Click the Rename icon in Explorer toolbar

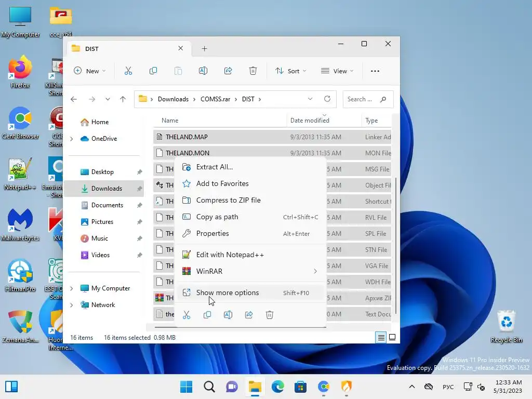point(203,71)
